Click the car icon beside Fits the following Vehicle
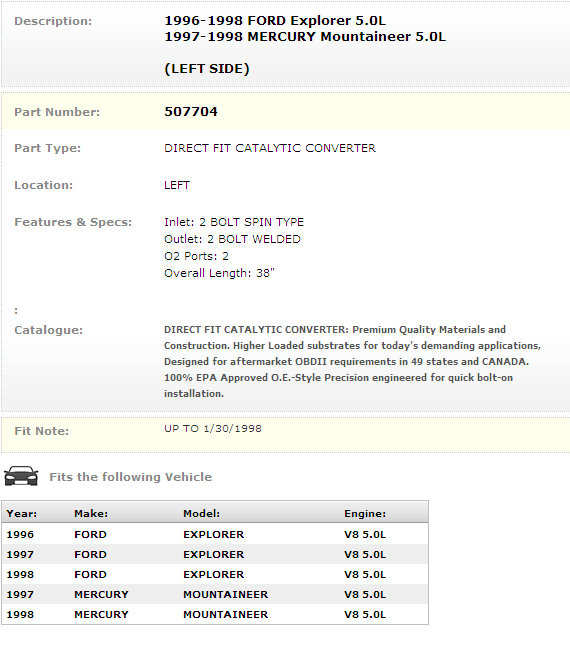The image size is (570, 646). [x=21, y=476]
